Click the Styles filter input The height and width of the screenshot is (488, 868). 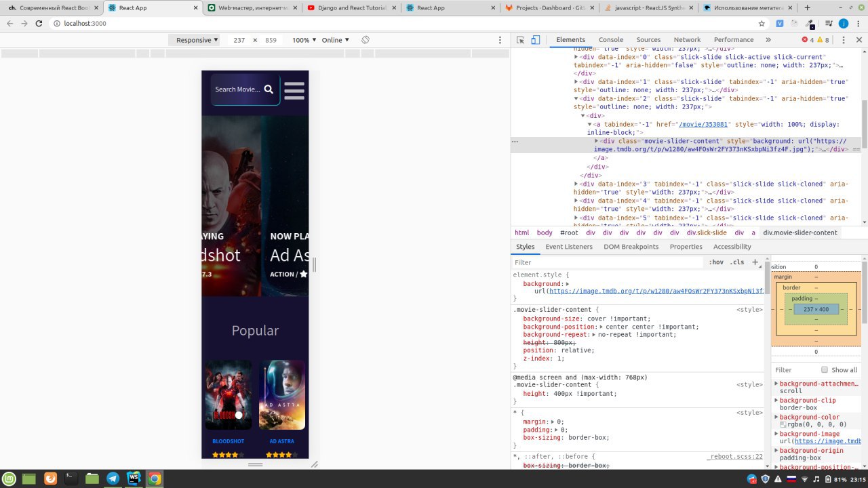607,262
